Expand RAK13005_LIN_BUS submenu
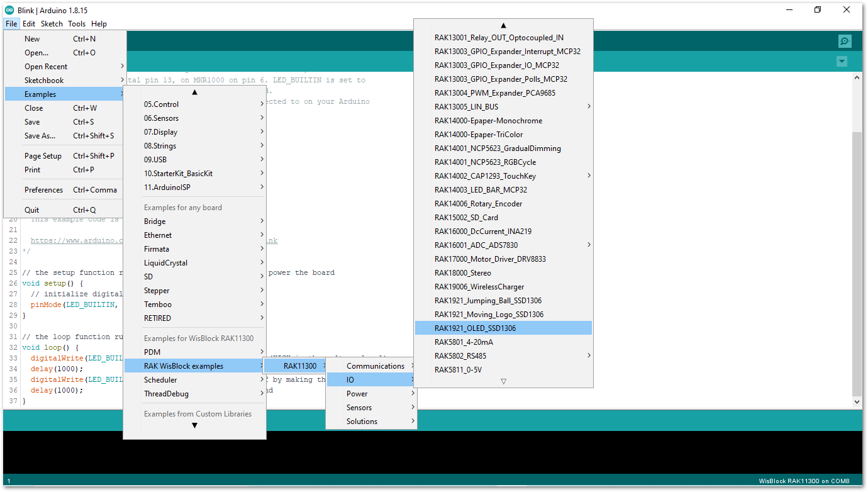 [503, 107]
